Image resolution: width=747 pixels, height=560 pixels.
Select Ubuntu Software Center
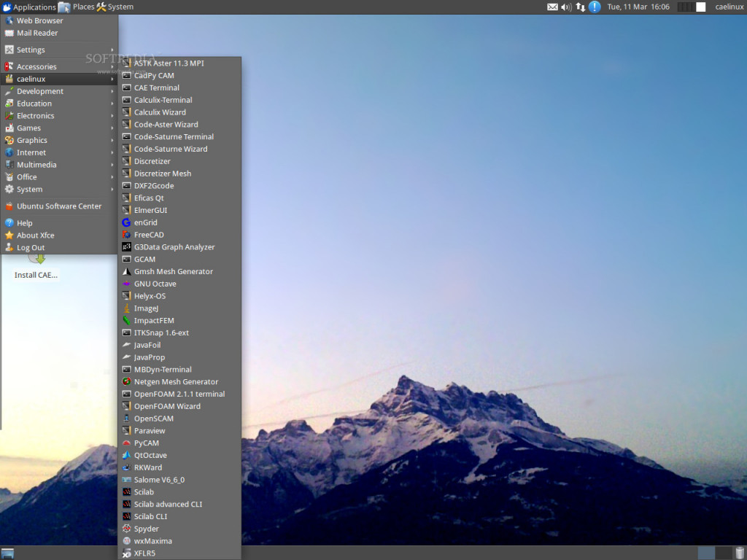[59, 206]
